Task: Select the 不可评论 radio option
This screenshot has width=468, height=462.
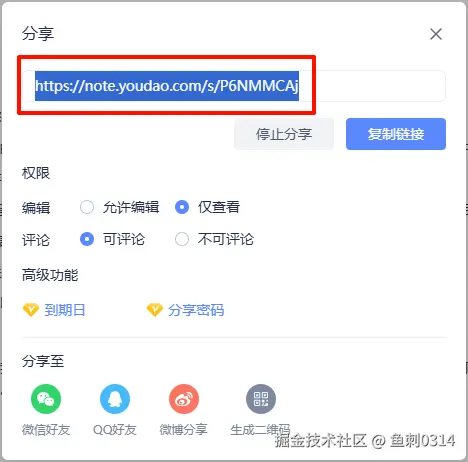Action: point(182,239)
